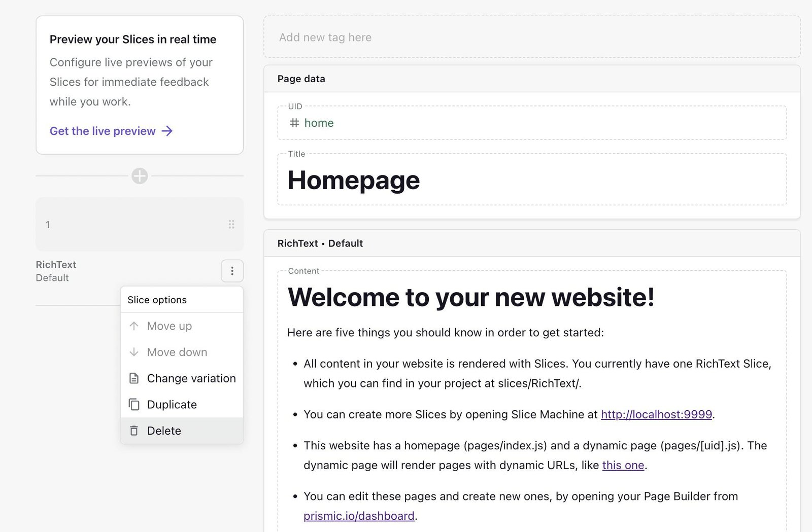
Task: Open the http://localhost:9999 link
Action: tap(656, 414)
